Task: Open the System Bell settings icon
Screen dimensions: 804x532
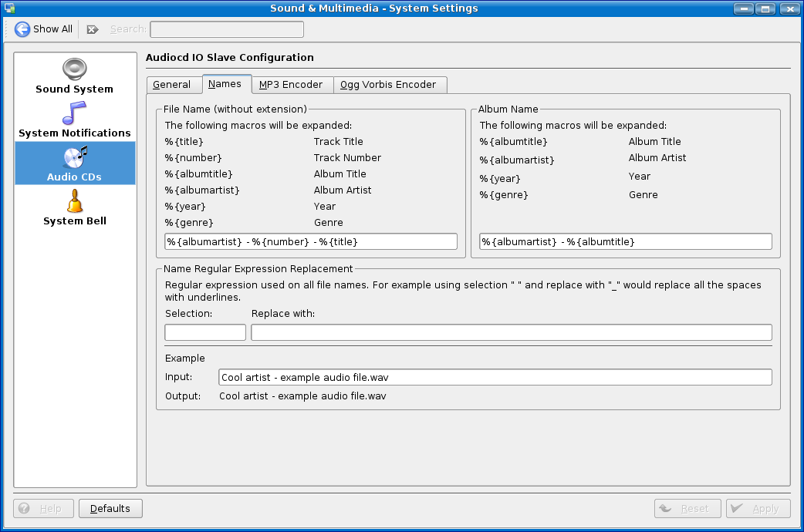Action: [x=75, y=201]
